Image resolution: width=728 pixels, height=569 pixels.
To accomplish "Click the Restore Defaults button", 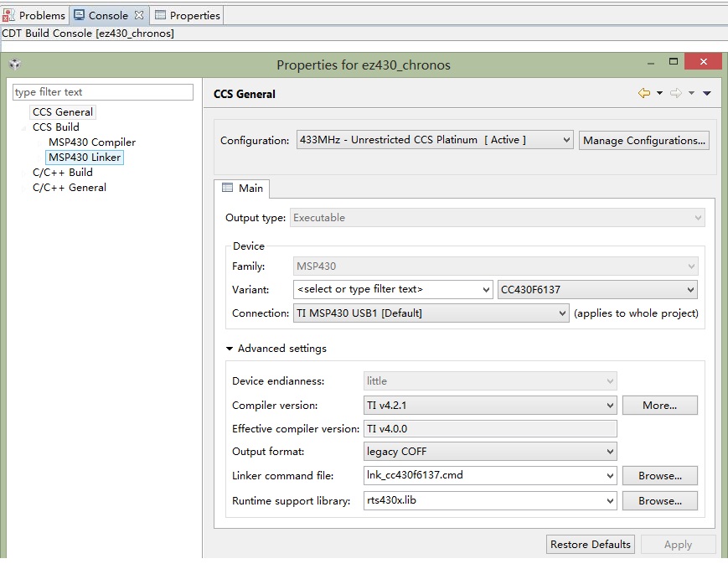I will [590, 545].
